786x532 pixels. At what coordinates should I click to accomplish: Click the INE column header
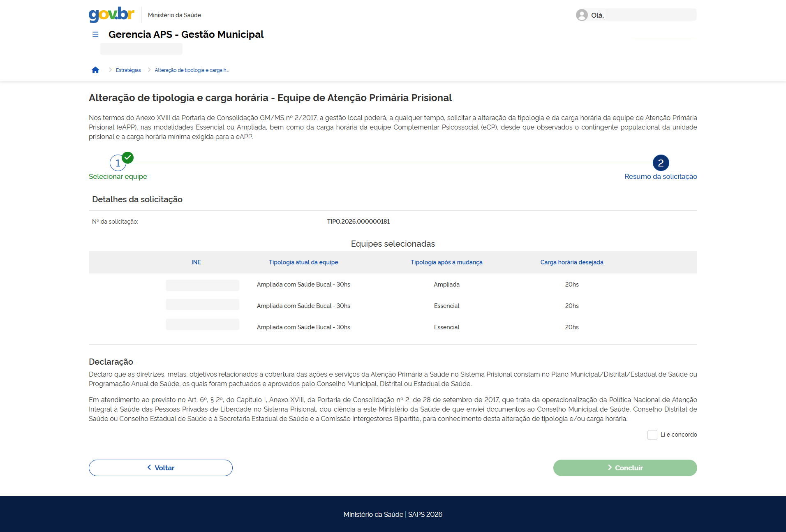click(196, 262)
